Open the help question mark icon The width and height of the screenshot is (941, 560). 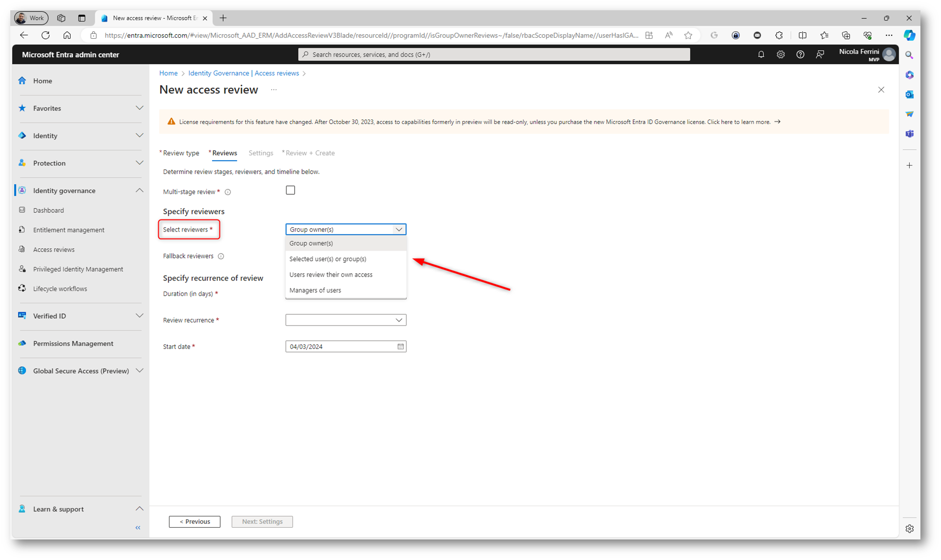(x=800, y=54)
